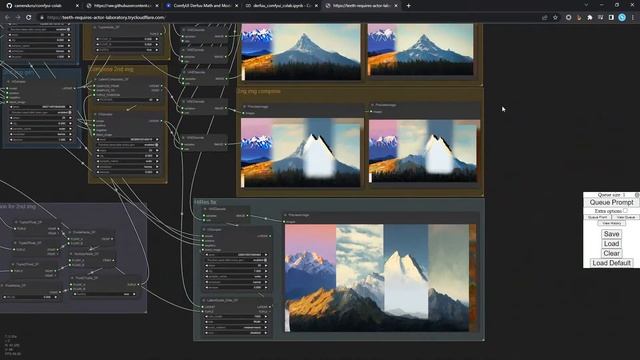Open the View History list
640x360 pixels.
click(x=611, y=223)
